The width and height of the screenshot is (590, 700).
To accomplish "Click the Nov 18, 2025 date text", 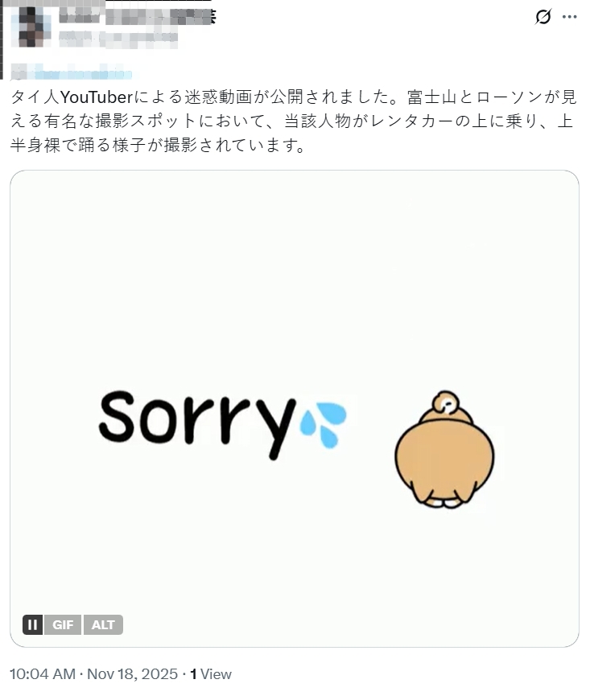I will tap(132, 673).
